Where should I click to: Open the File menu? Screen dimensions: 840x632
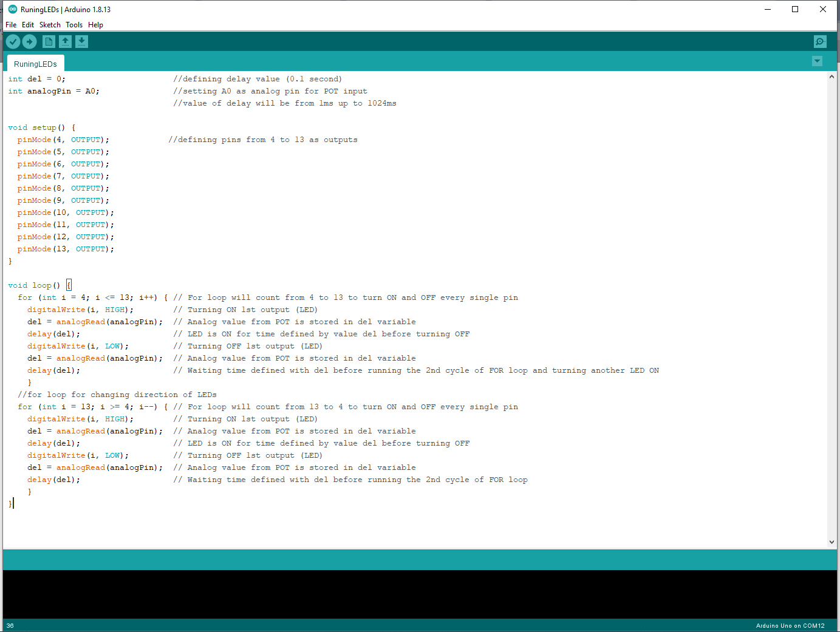[x=11, y=25]
